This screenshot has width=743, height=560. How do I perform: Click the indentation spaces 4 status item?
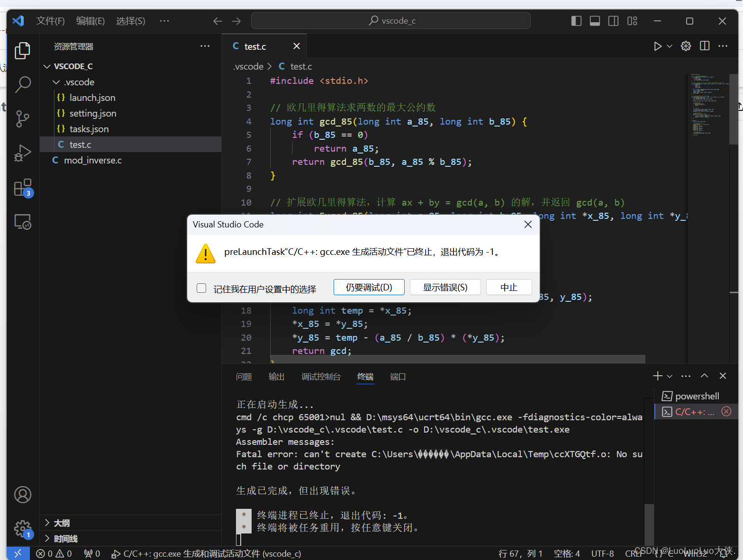(567, 553)
